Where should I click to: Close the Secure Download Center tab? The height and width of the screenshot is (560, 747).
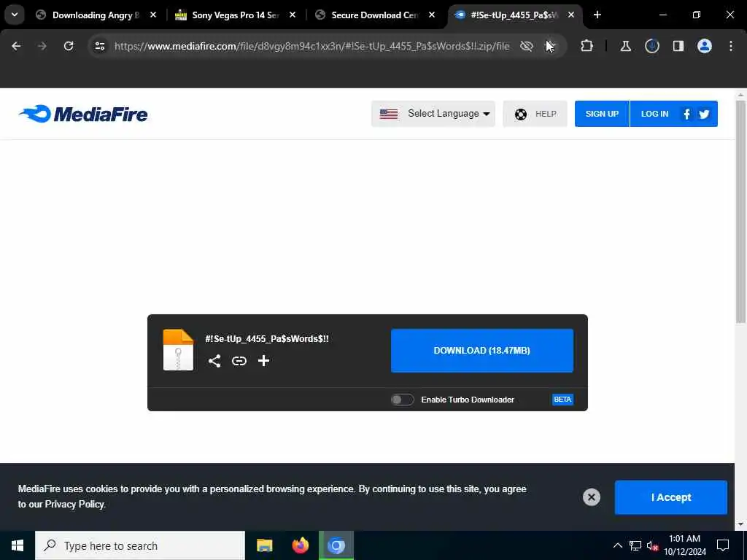click(x=432, y=15)
